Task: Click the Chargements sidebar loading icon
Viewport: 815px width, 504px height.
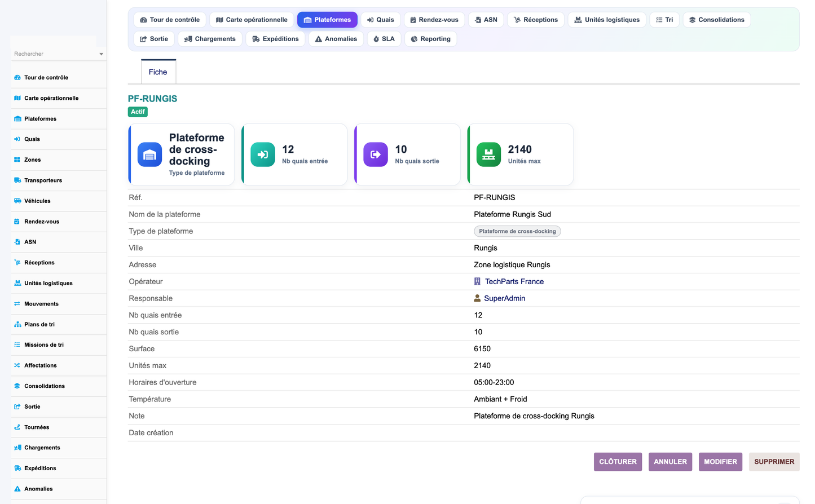Action: pos(17,448)
